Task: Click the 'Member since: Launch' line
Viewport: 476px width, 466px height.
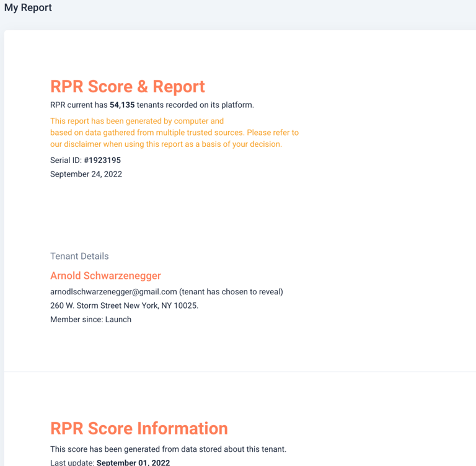Action: click(x=90, y=320)
